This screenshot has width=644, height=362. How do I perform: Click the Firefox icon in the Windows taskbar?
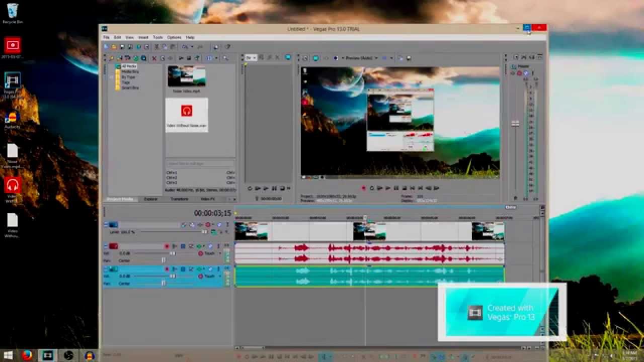(27, 355)
